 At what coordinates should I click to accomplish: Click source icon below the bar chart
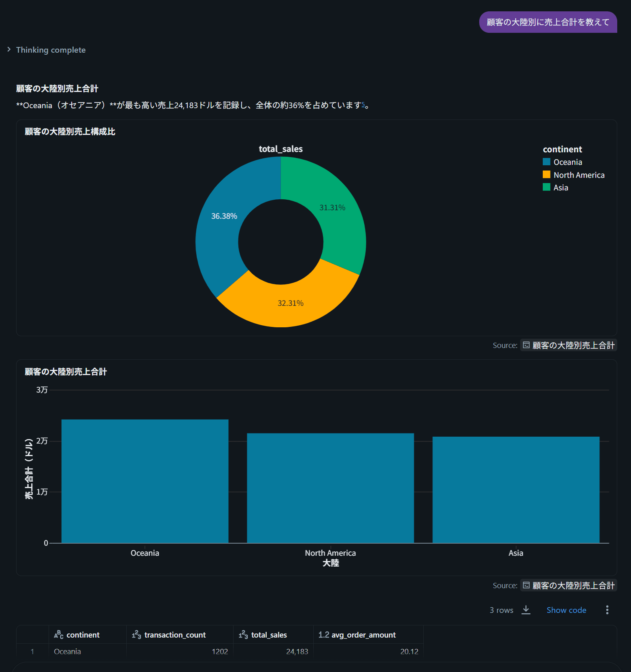click(x=526, y=585)
